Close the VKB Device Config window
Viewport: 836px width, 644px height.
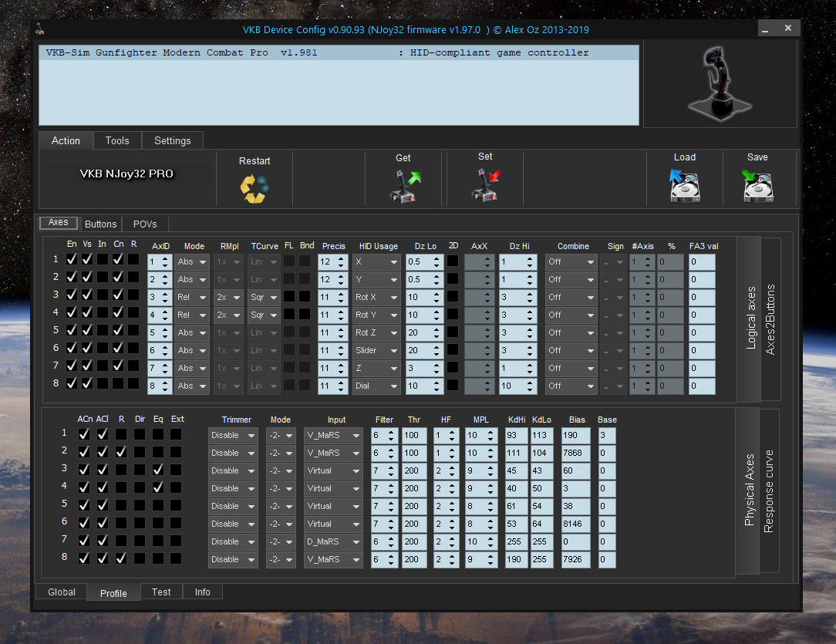788,29
